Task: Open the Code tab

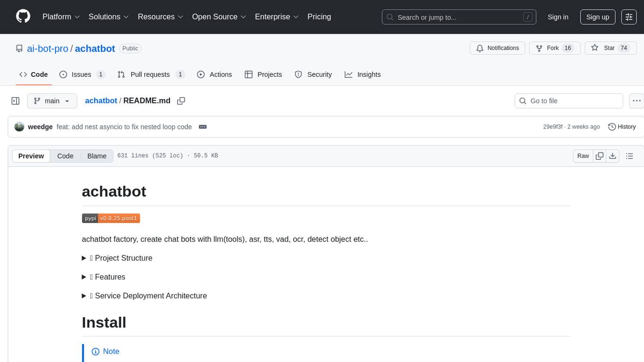Action: click(x=34, y=74)
